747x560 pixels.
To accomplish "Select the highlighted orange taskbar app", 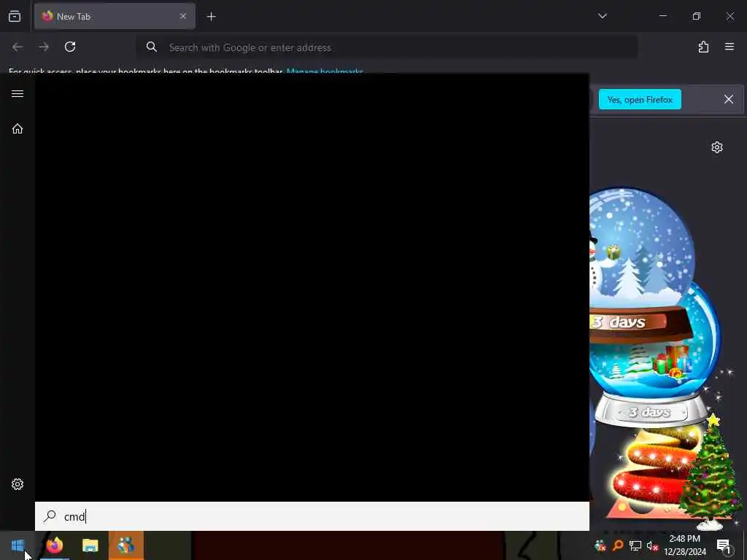I will click(x=125, y=545).
